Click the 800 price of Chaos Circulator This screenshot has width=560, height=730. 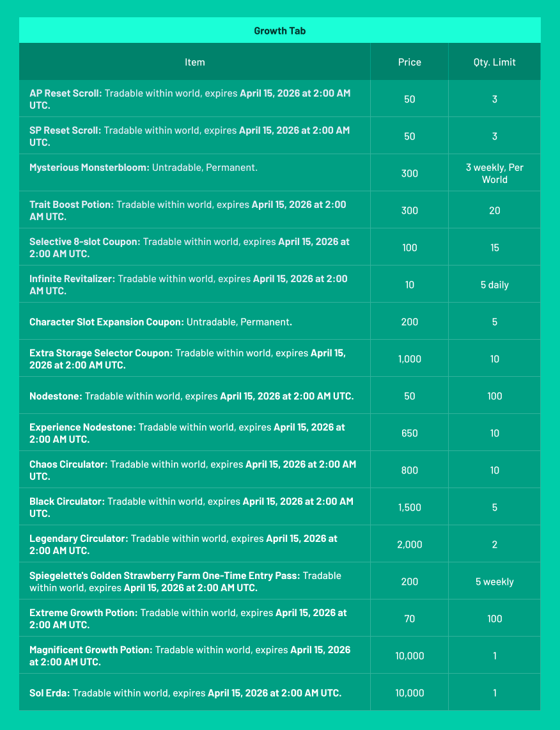click(x=409, y=470)
